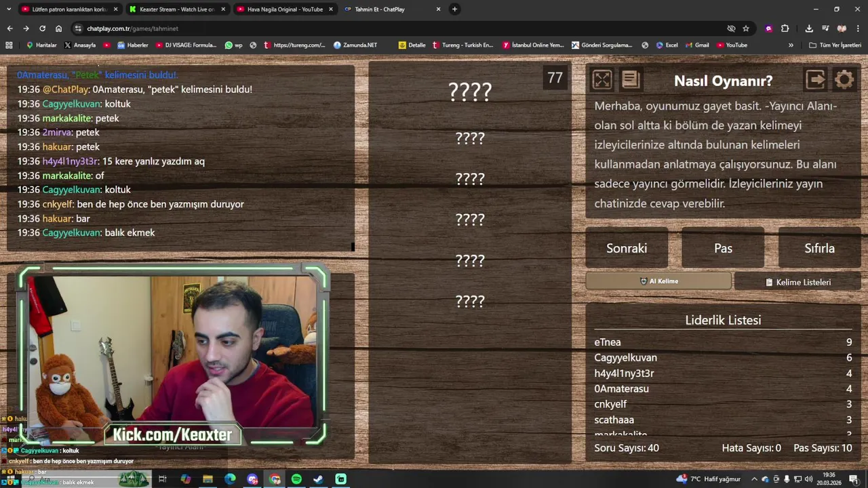Select the AI Kelime option
This screenshot has width=868, height=488.
coord(658,281)
